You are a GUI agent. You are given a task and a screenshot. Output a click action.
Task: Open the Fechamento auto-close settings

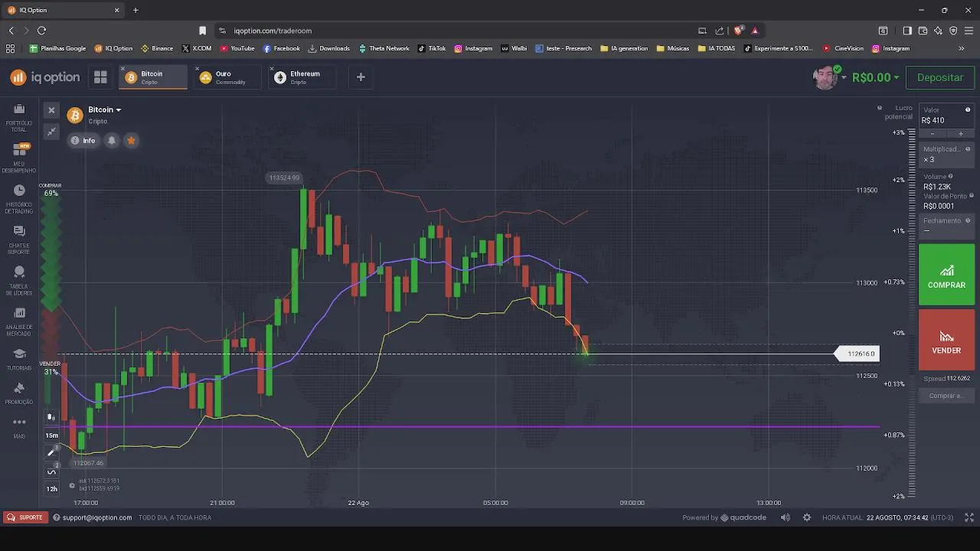click(946, 225)
